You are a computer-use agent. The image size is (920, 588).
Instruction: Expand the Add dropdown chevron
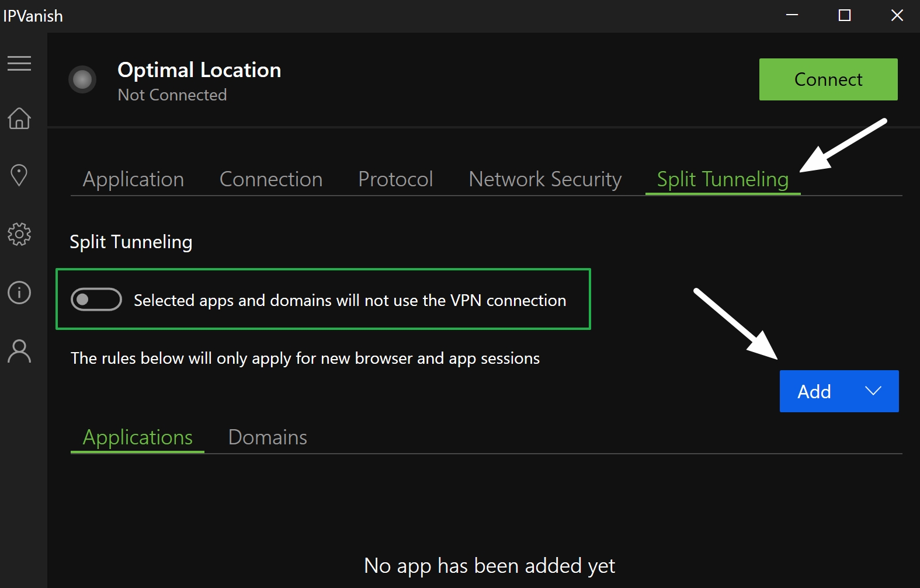tap(873, 391)
